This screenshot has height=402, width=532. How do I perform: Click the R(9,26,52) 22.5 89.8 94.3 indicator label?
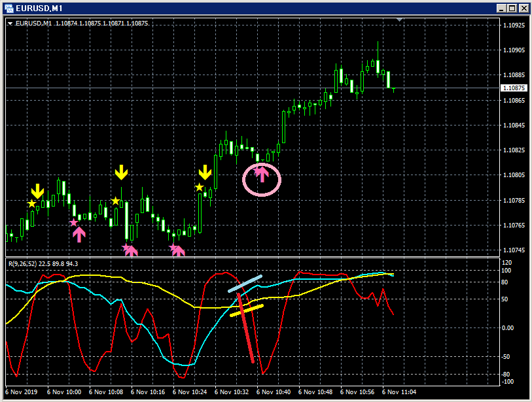click(x=43, y=263)
